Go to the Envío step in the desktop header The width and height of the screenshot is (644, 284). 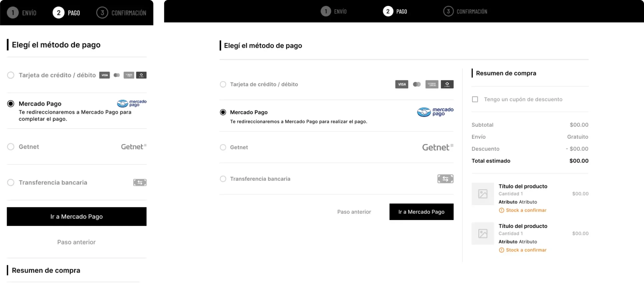point(334,11)
